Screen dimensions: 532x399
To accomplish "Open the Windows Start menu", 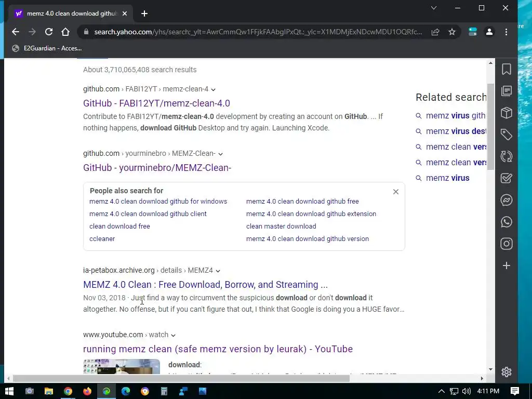I will [9, 391].
